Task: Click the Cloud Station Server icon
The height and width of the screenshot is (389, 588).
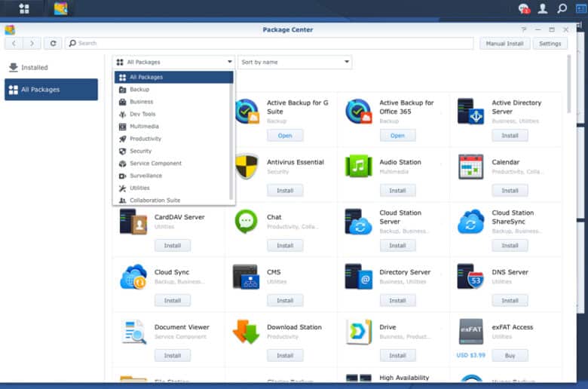Action: [359, 222]
